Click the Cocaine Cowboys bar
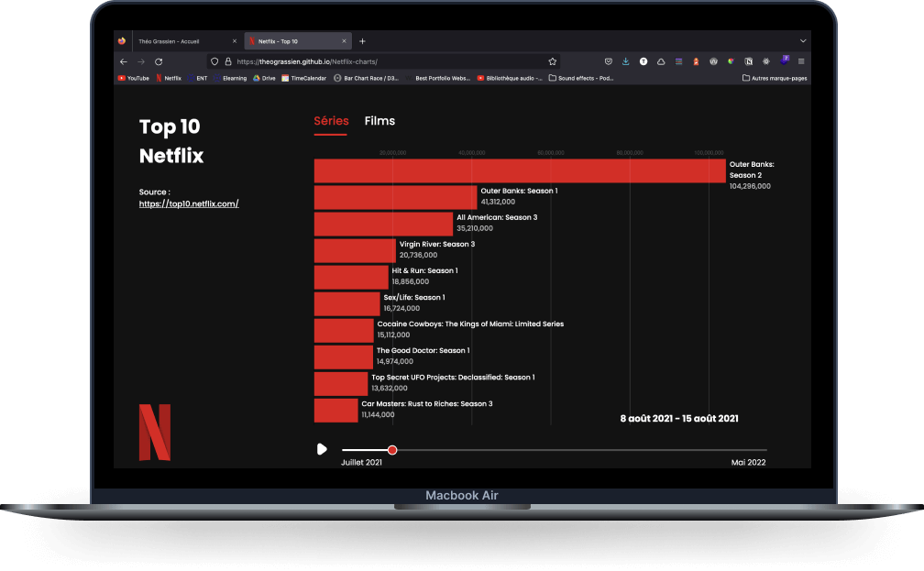924x571 pixels. click(344, 331)
